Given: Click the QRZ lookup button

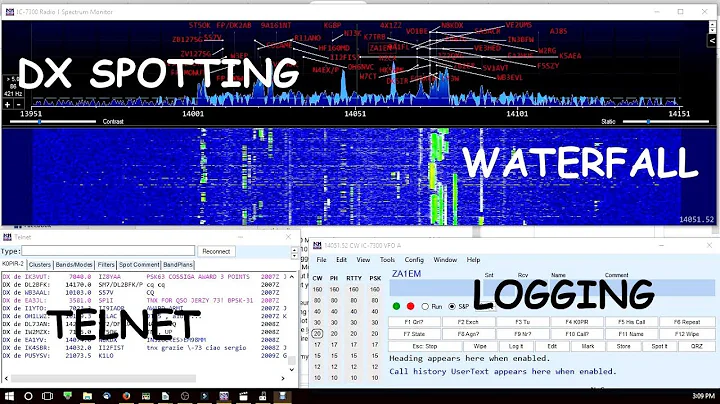Looking at the screenshot, I should (697, 346).
